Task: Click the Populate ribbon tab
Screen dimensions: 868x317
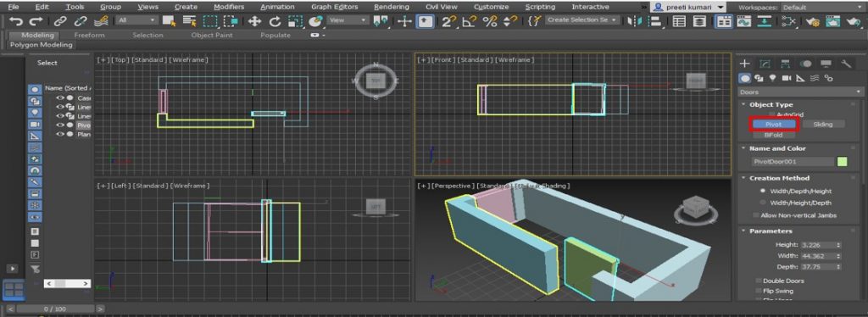Action: tap(275, 35)
